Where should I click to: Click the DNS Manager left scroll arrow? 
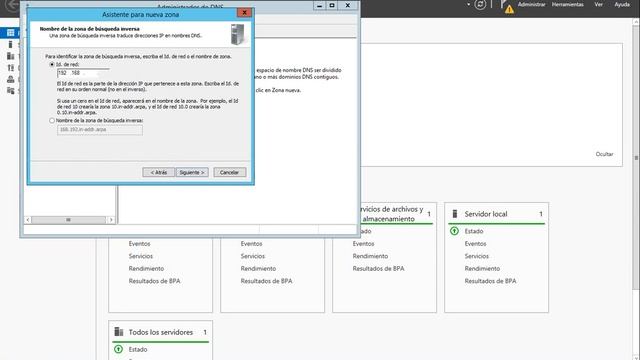pos(28,220)
